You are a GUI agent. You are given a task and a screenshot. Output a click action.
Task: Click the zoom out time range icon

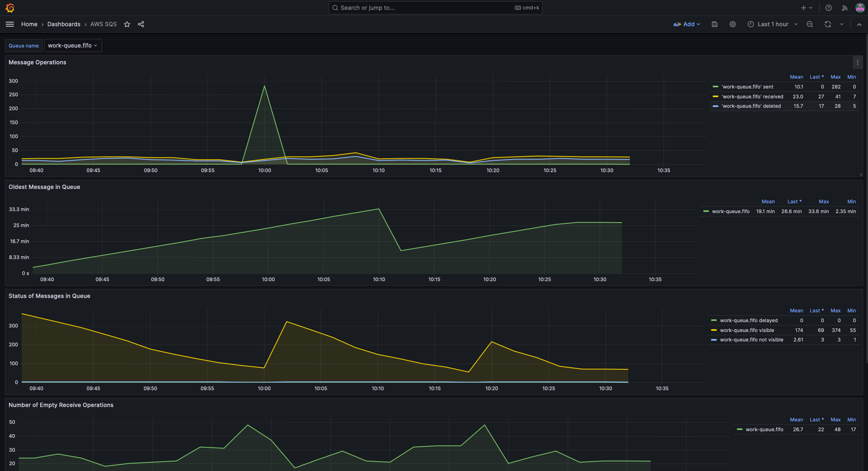(x=810, y=24)
